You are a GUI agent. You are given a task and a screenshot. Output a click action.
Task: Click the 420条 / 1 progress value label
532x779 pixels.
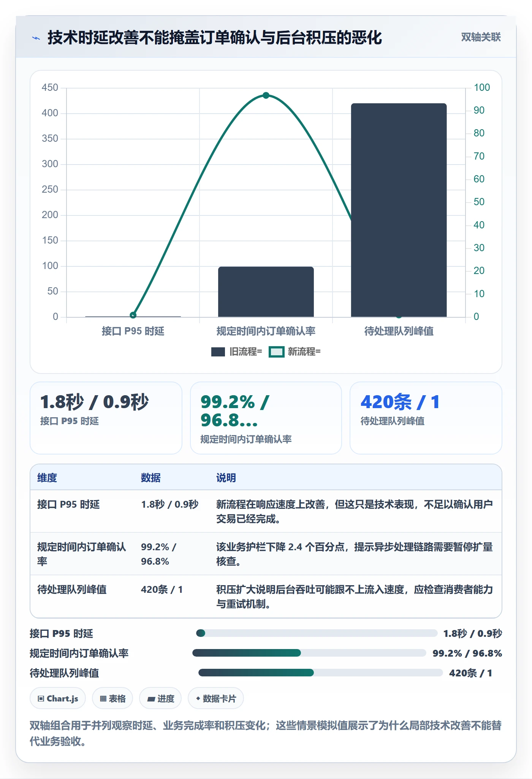click(471, 673)
